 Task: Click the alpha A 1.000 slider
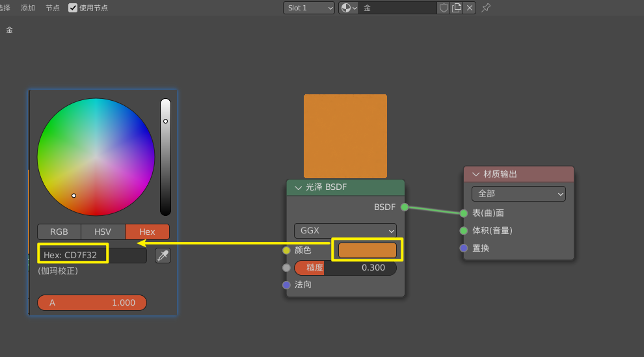[x=92, y=302]
